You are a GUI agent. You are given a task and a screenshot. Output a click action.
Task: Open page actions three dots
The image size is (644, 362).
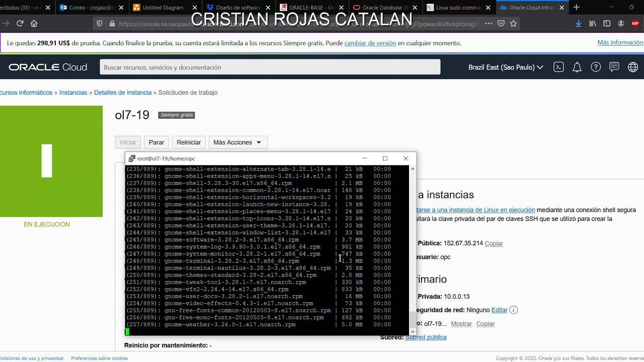489,24
